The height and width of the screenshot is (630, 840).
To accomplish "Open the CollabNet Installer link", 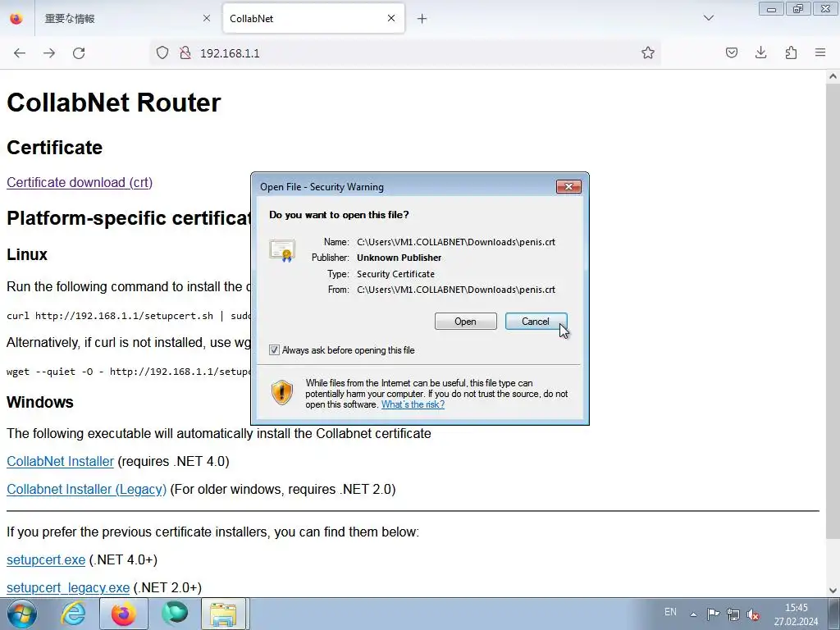I will click(60, 461).
